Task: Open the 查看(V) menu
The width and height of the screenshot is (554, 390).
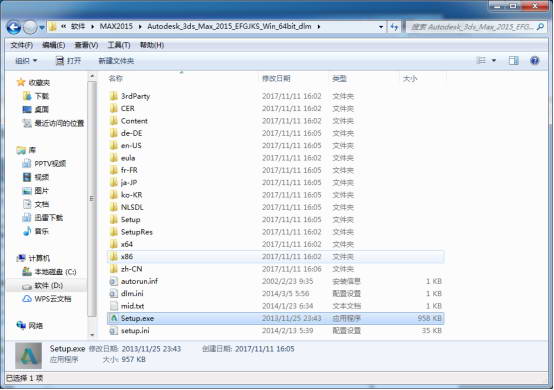Action: (86, 45)
